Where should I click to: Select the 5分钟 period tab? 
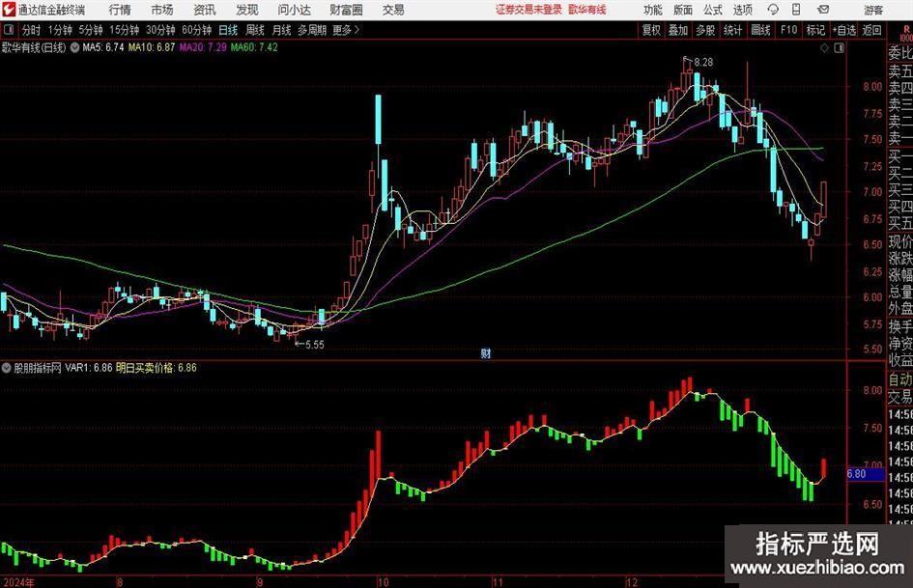point(91,30)
